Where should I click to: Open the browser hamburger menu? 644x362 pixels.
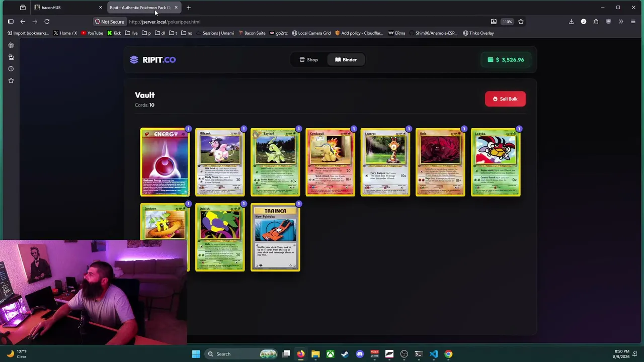click(633, 22)
